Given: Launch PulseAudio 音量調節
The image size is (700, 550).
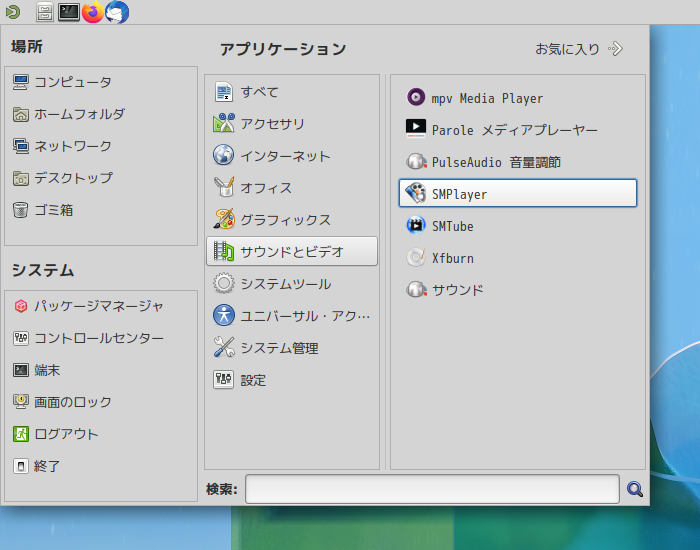Looking at the screenshot, I should click(518, 162).
